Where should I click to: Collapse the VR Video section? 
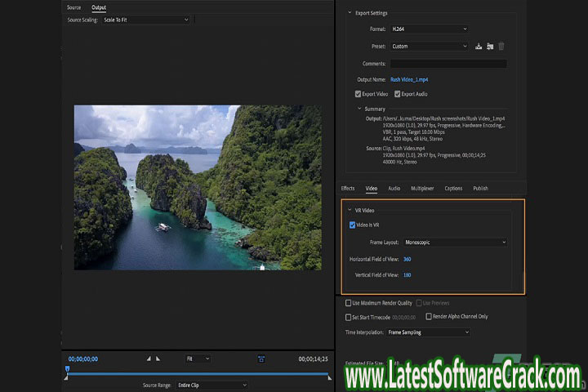point(350,210)
